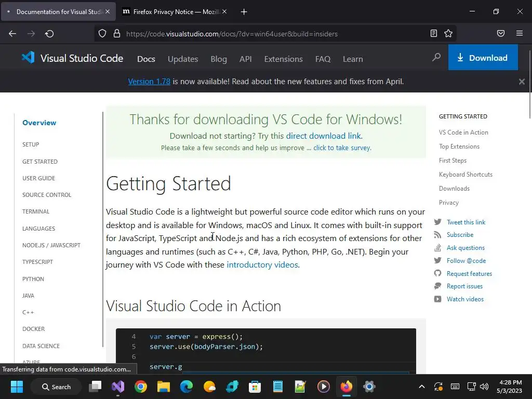The image size is (532, 399).
Task: Click the GitHub icon beside Request features
Action: [437, 273]
